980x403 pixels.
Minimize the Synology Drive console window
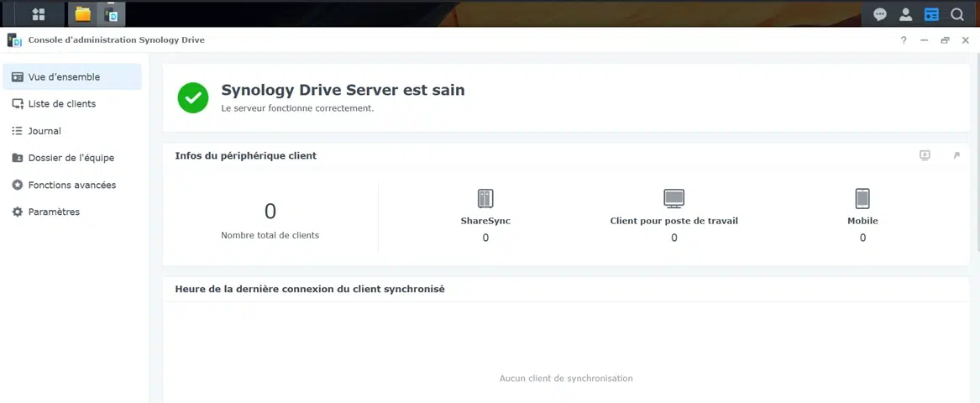pos(924,40)
